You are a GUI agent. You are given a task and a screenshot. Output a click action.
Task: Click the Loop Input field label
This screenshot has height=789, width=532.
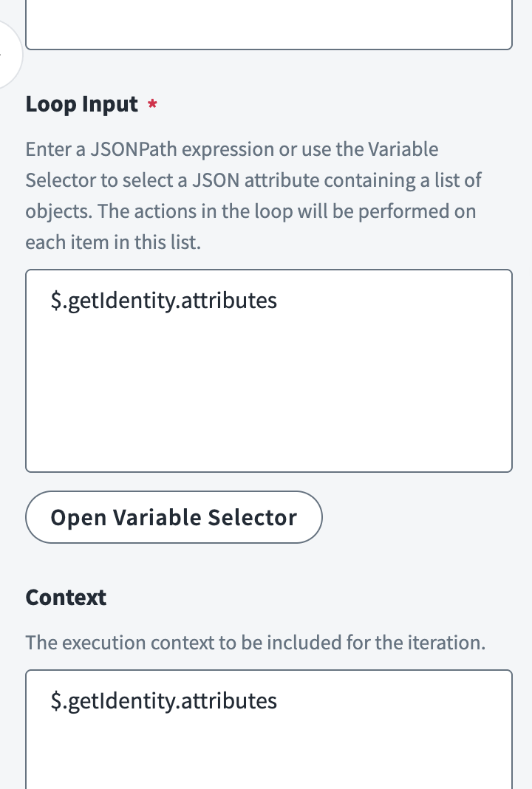(81, 105)
